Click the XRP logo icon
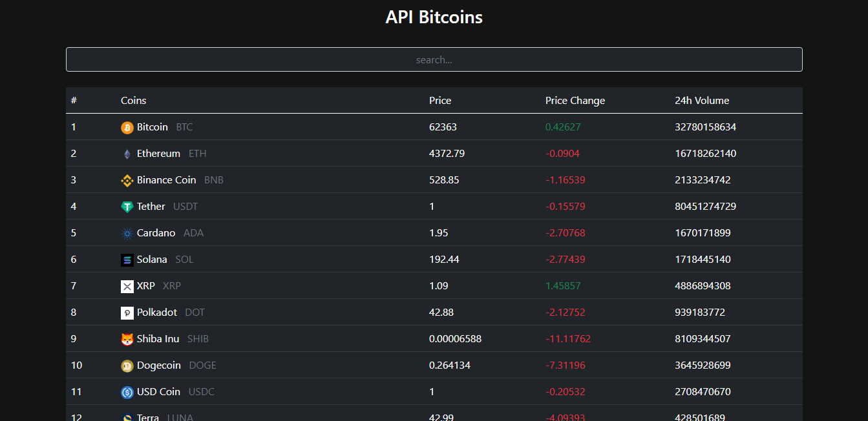This screenshot has width=868, height=421. [127, 287]
